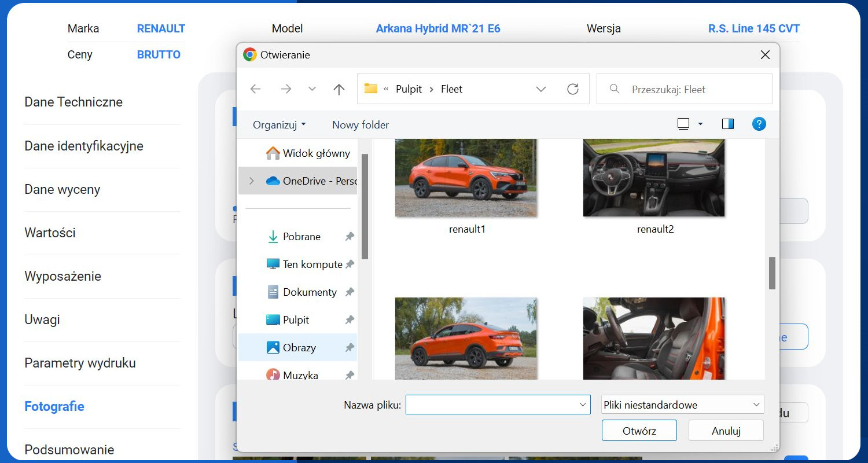Open the Pliki niestandardowe file type dropdown
Screen dimensions: 868x463
(x=683, y=405)
